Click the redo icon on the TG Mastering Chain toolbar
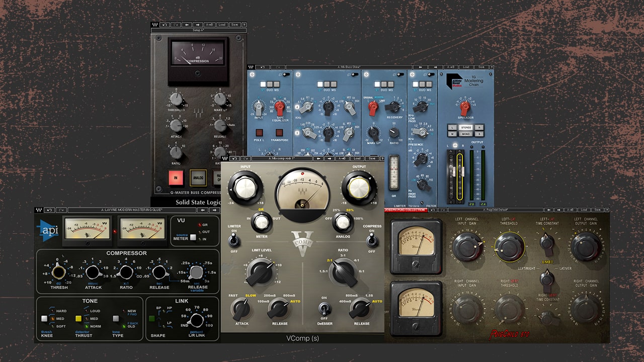The width and height of the screenshot is (644, 362). pos(278,66)
